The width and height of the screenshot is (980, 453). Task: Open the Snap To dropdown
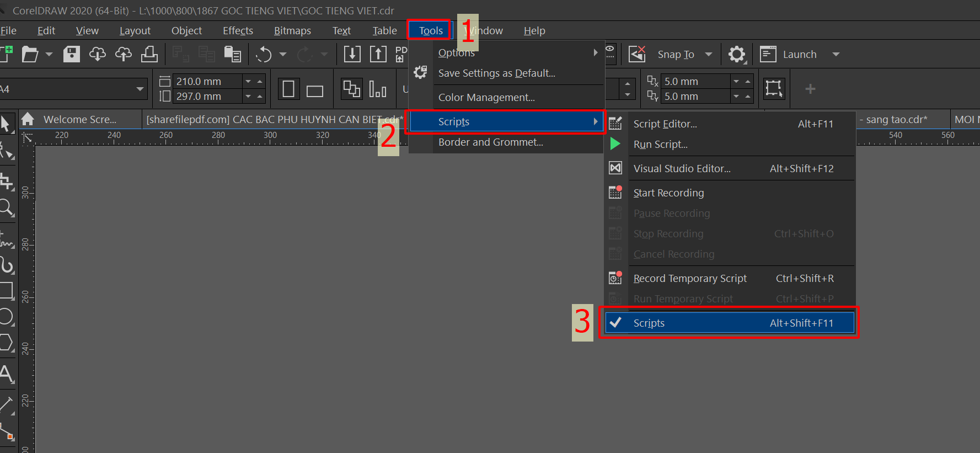tap(709, 54)
